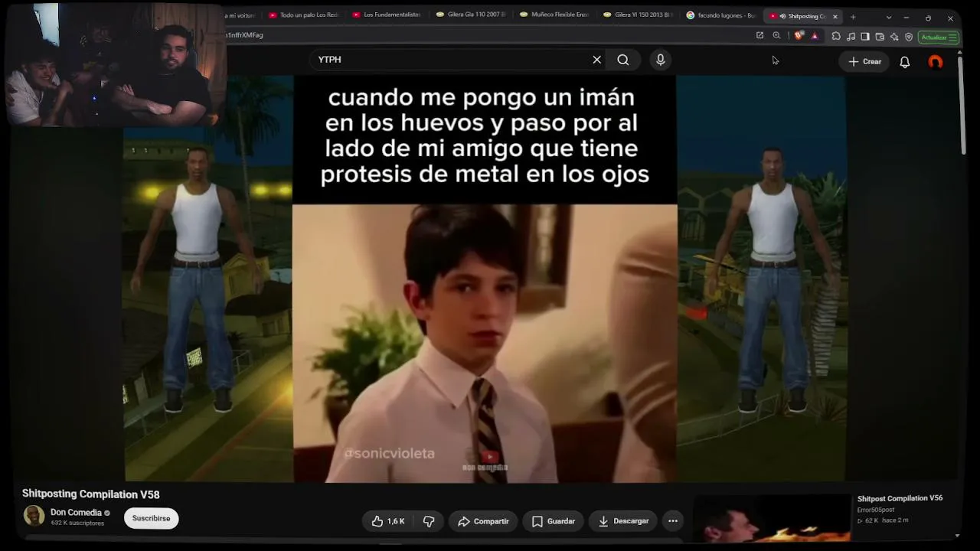This screenshot has height=551, width=980.
Task: Dislike the video with thumbs down
Action: pyautogui.click(x=429, y=521)
